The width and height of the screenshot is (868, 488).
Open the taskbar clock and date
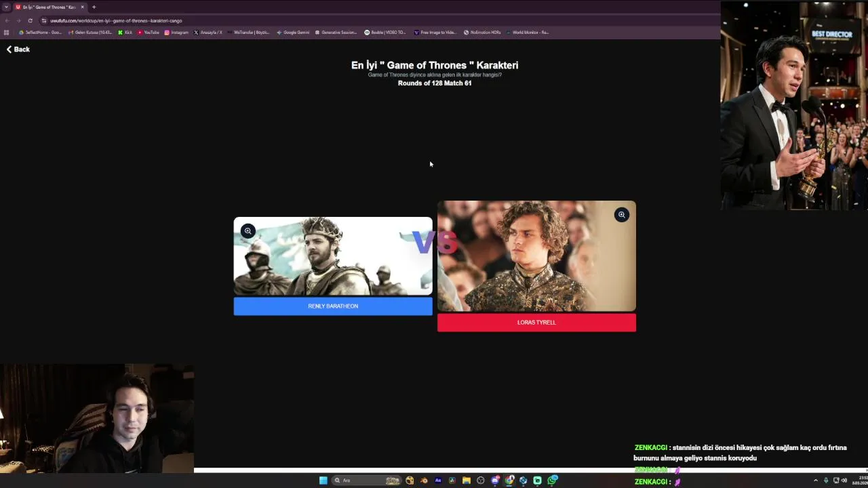pyautogui.click(x=860, y=481)
